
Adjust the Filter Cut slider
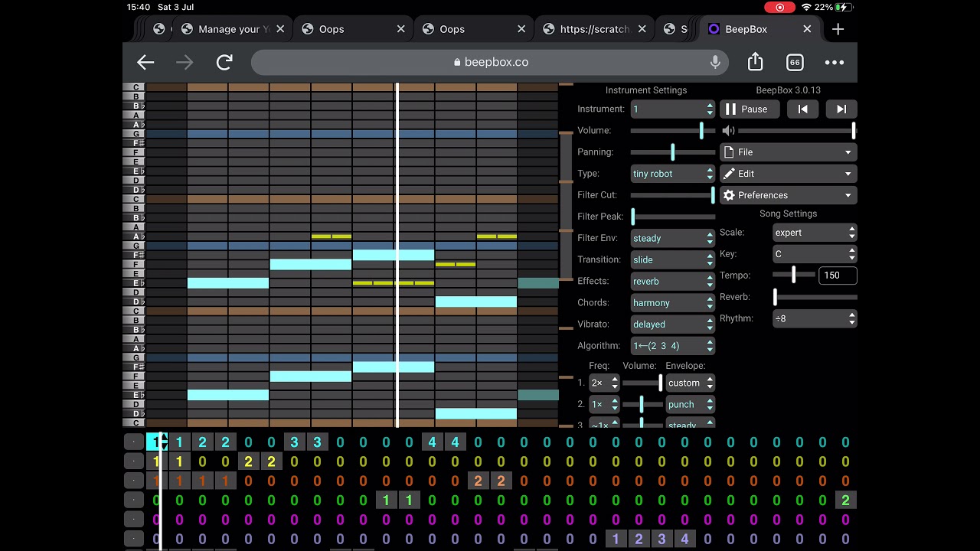click(673, 195)
